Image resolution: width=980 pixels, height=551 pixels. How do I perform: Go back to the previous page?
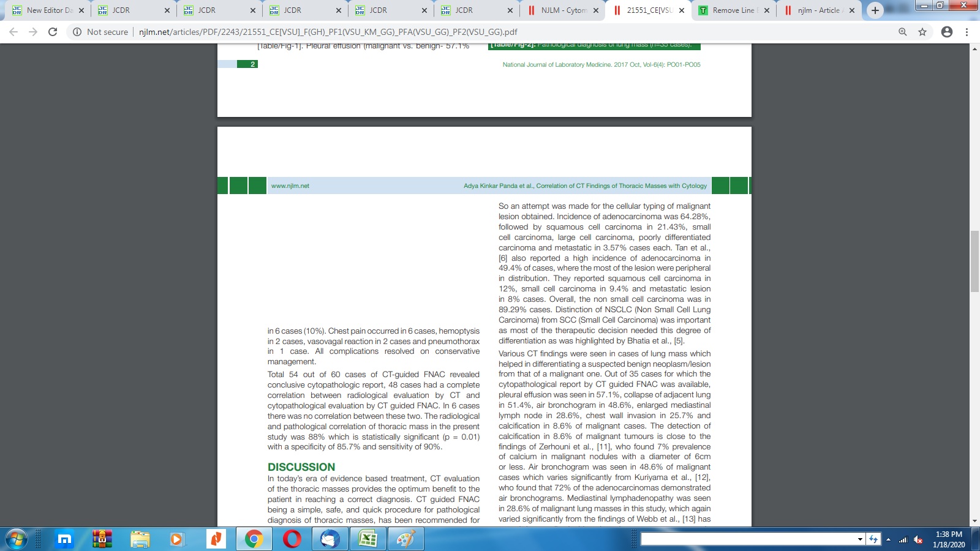[13, 32]
